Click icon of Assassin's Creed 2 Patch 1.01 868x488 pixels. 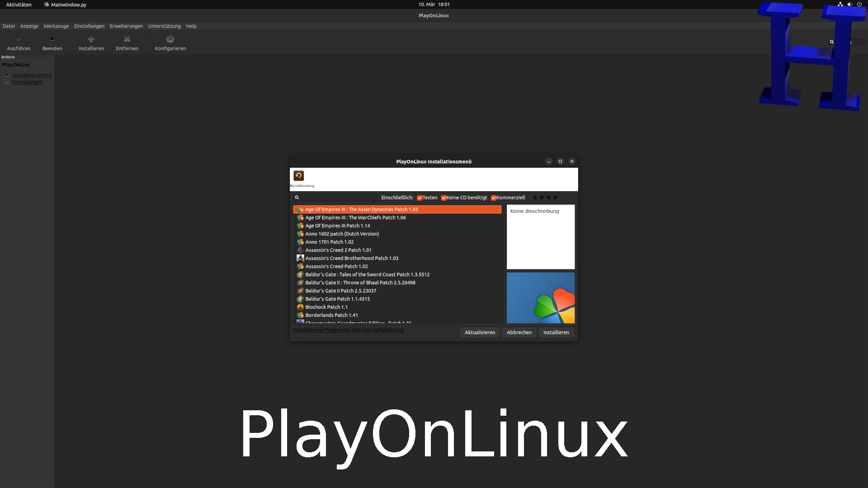point(300,250)
